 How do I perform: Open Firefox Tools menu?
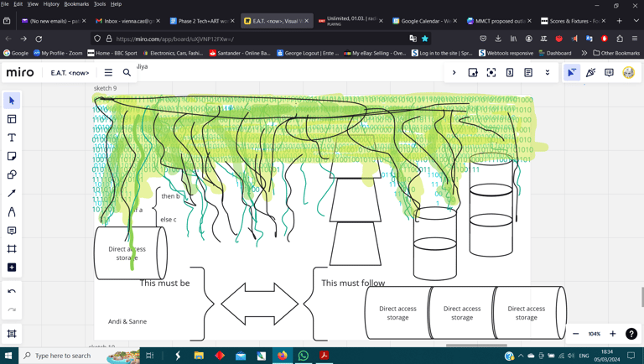coord(100,4)
